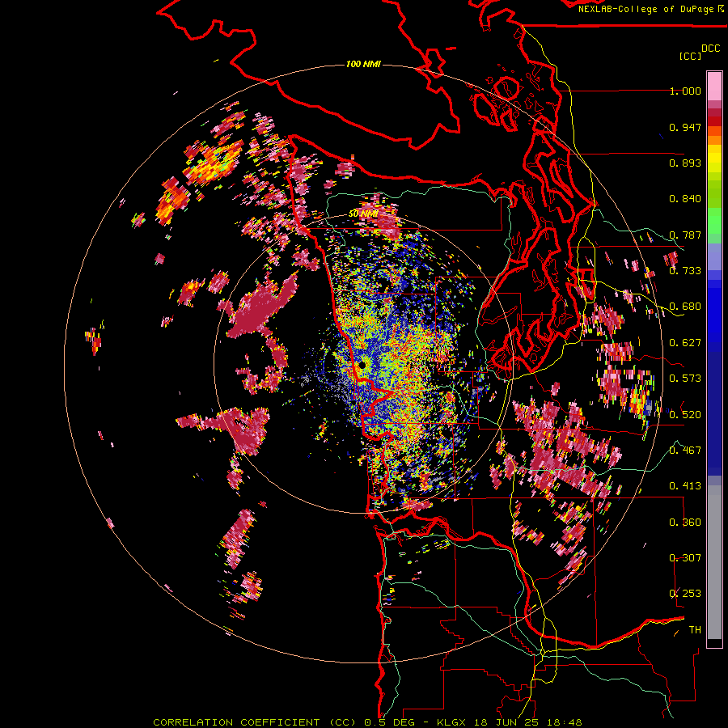
Task: Click the 0.573 scale value
Action: point(685,379)
